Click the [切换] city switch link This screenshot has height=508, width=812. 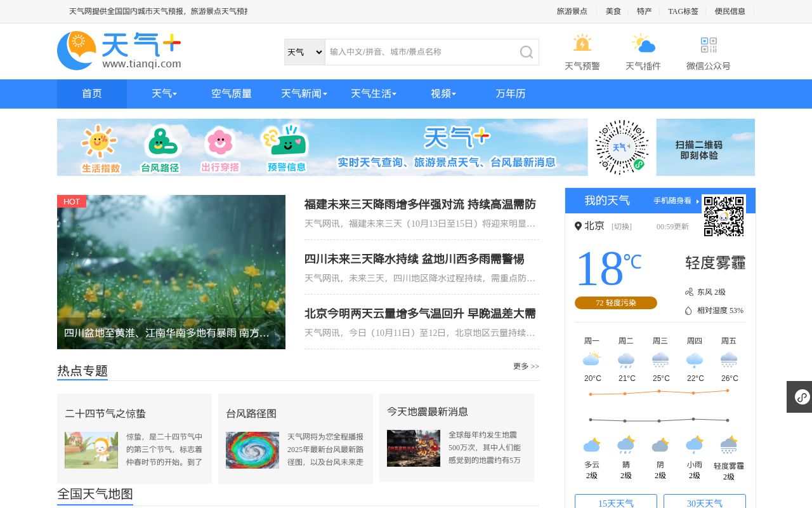pos(622,227)
